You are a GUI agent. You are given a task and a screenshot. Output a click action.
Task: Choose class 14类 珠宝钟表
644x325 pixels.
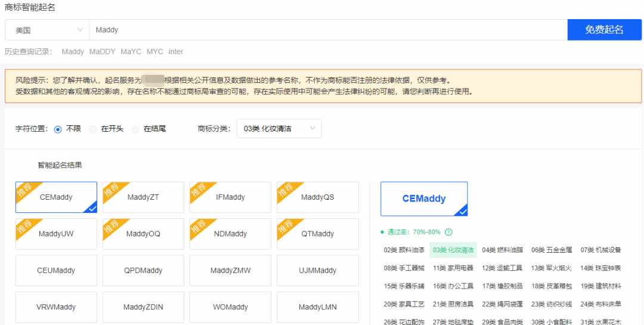pos(601,268)
